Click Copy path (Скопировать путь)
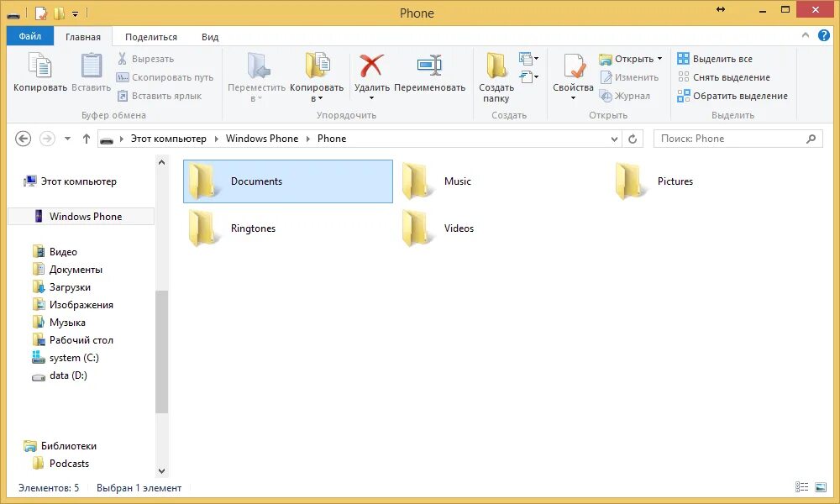Viewport: 840px width, 504px height. click(x=165, y=77)
